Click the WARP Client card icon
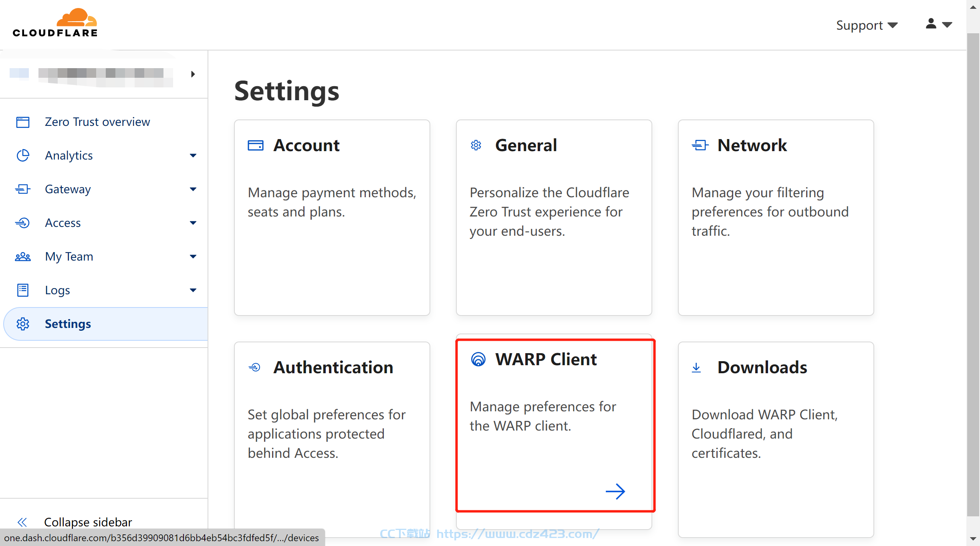 coord(478,359)
